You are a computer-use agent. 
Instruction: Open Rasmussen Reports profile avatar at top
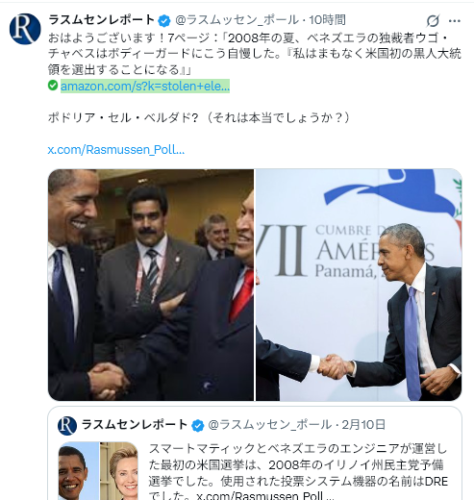click(x=25, y=29)
